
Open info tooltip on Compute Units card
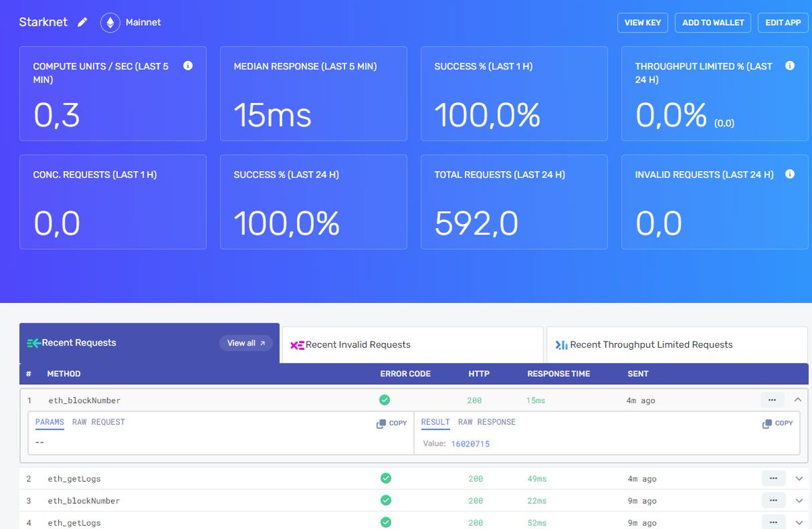pos(188,66)
